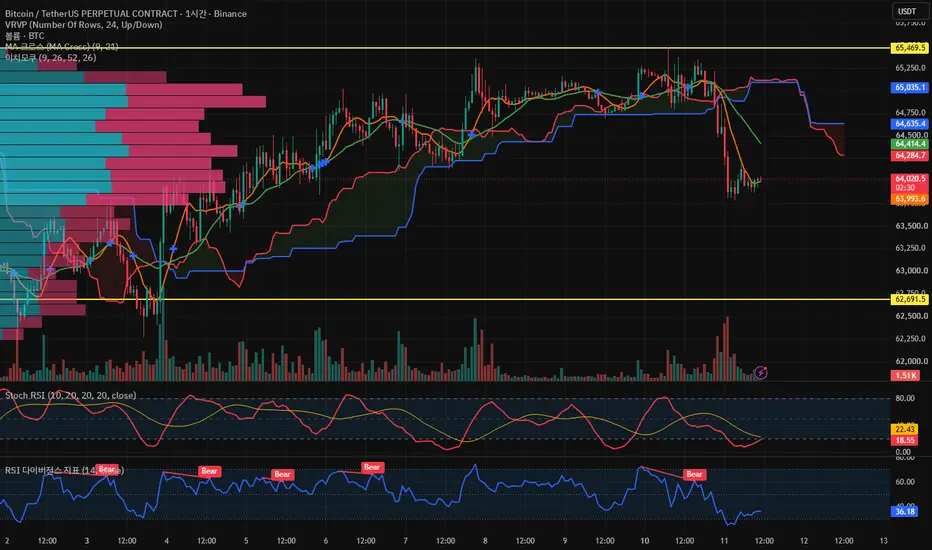This screenshot has height=550, width=932.
Task: Click the yellow 22.43 Stoch RSI value
Action: (905, 429)
